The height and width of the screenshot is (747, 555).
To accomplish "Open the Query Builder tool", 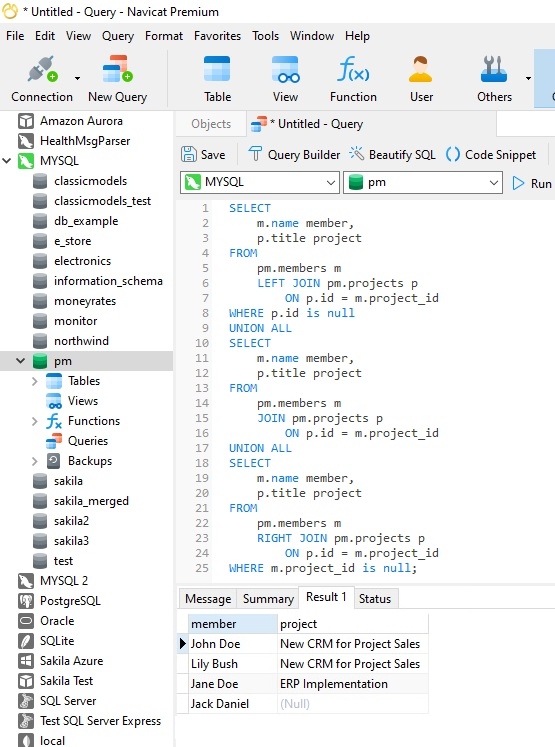I will 294,154.
